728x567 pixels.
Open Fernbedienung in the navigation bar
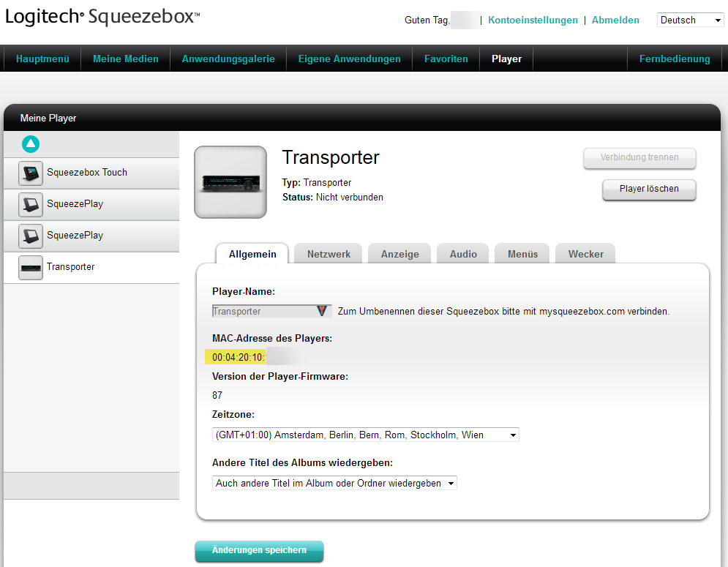coord(675,59)
